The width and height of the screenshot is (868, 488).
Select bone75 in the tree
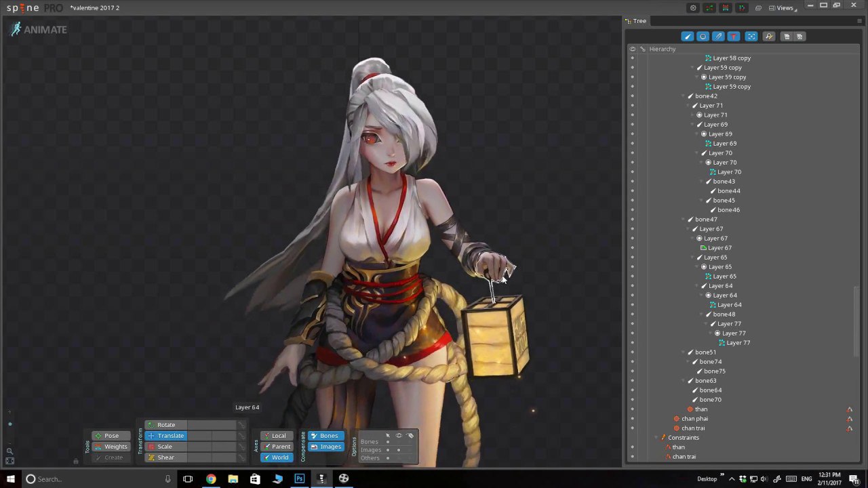pos(715,371)
